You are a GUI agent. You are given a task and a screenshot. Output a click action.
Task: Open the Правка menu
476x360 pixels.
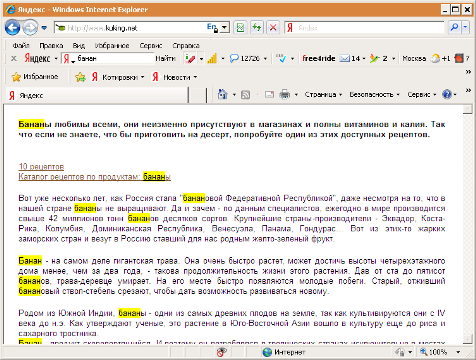[x=51, y=46]
